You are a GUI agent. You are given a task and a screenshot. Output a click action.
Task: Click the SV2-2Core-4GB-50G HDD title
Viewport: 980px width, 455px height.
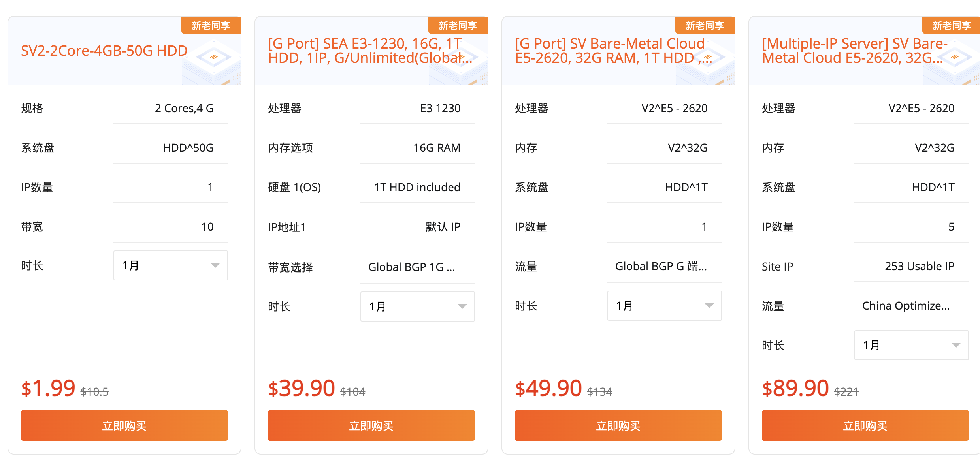(x=104, y=51)
